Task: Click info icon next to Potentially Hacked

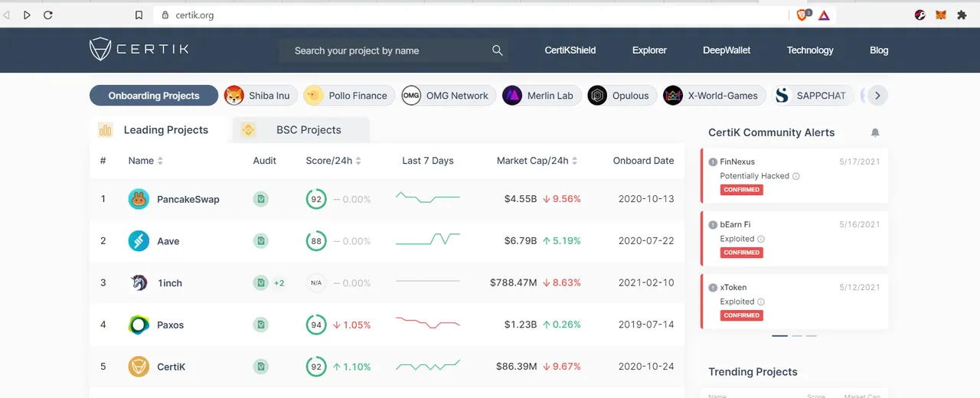Action: [x=795, y=176]
